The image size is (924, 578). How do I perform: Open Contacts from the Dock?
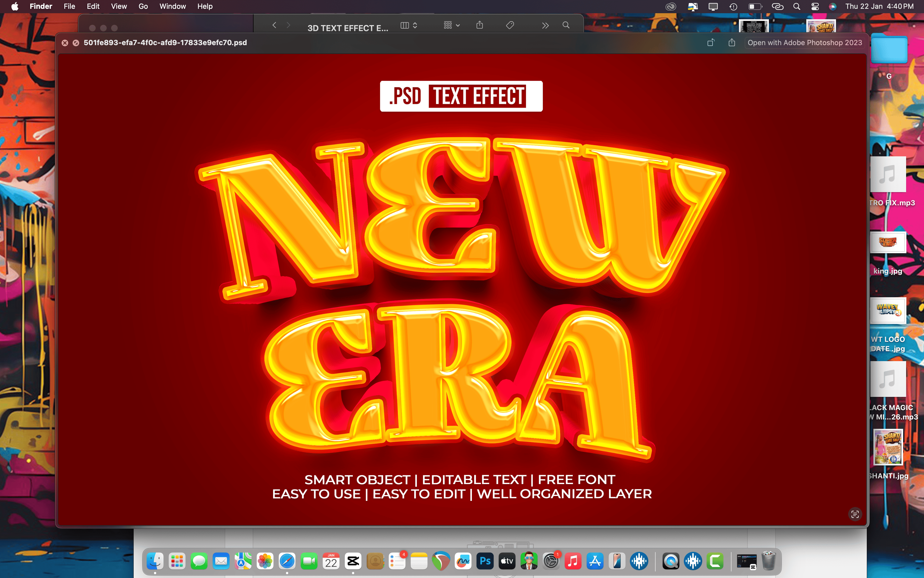(375, 561)
